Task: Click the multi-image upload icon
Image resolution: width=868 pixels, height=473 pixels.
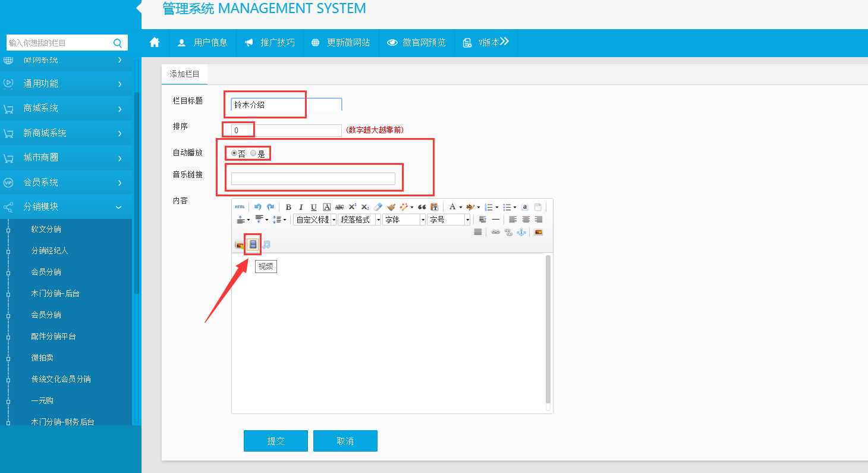Action: coord(240,245)
